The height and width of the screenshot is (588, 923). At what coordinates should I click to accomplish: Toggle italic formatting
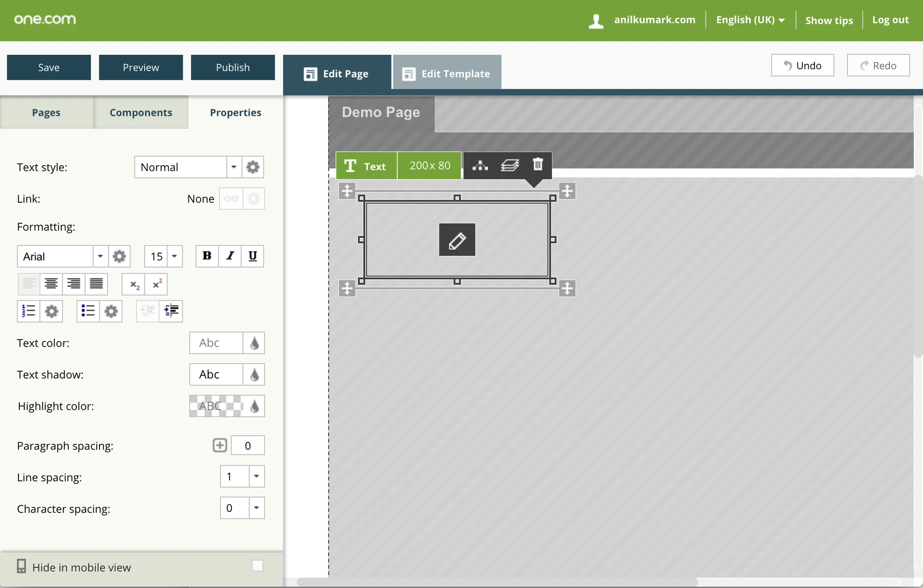(x=230, y=256)
